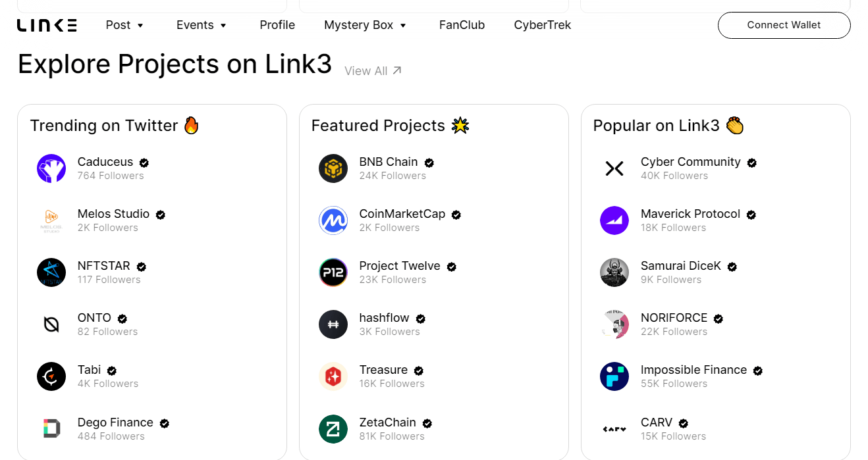Click the verified badge beside Impossible Finance
Image resolution: width=868 pixels, height=460 pixels.
(x=757, y=371)
